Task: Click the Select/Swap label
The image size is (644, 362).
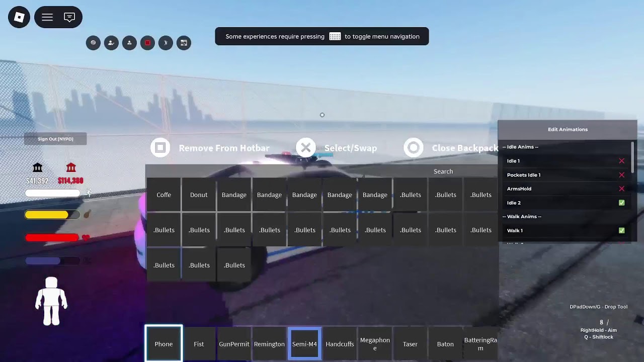Action: [x=351, y=148]
